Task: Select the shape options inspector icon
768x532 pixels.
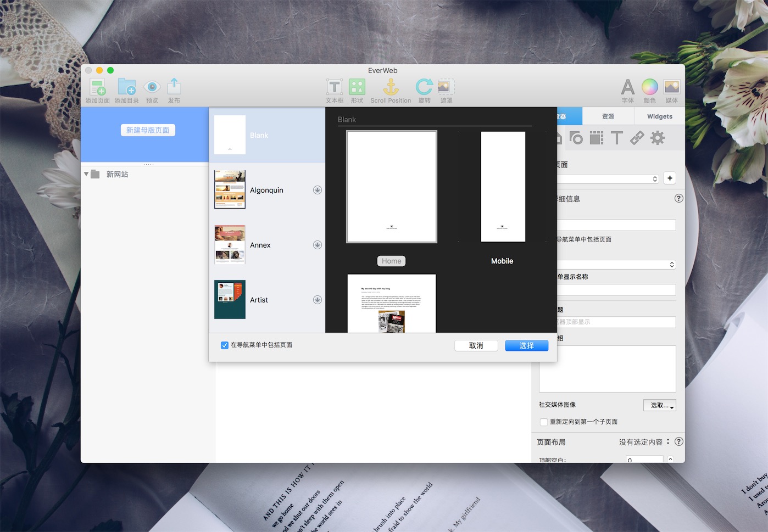Action: tap(576, 138)
